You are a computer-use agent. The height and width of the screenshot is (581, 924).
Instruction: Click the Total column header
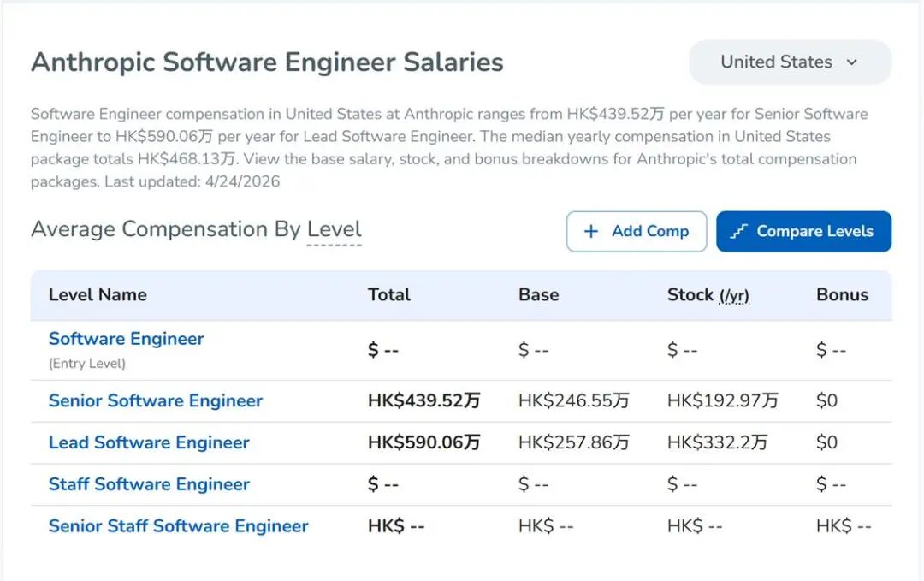coord(389,295)
